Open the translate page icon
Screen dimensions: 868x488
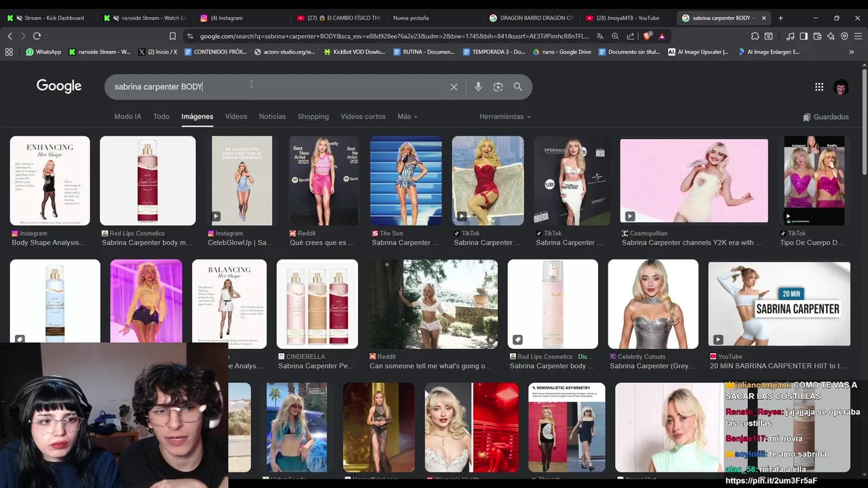point(600,36)
